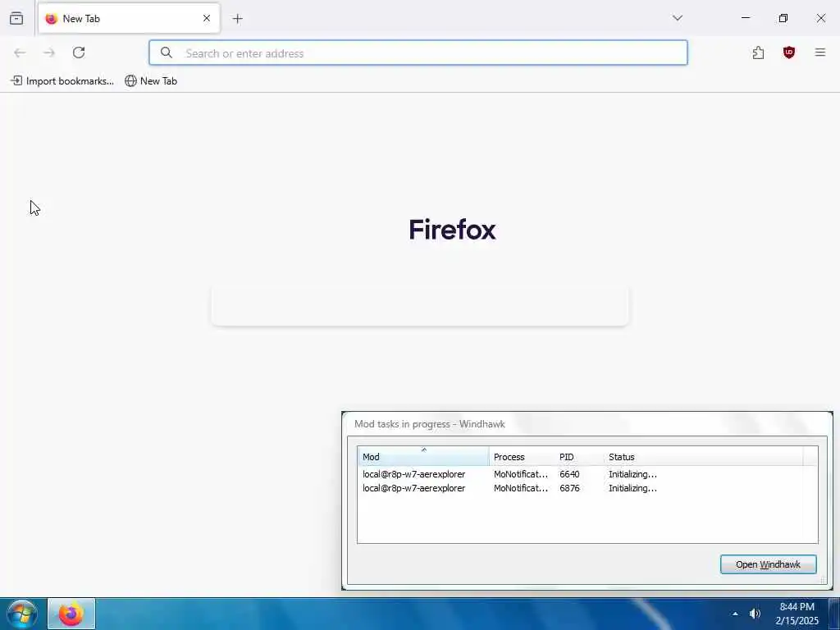Open the uBlock Origin shield icon

coord(788,52)
